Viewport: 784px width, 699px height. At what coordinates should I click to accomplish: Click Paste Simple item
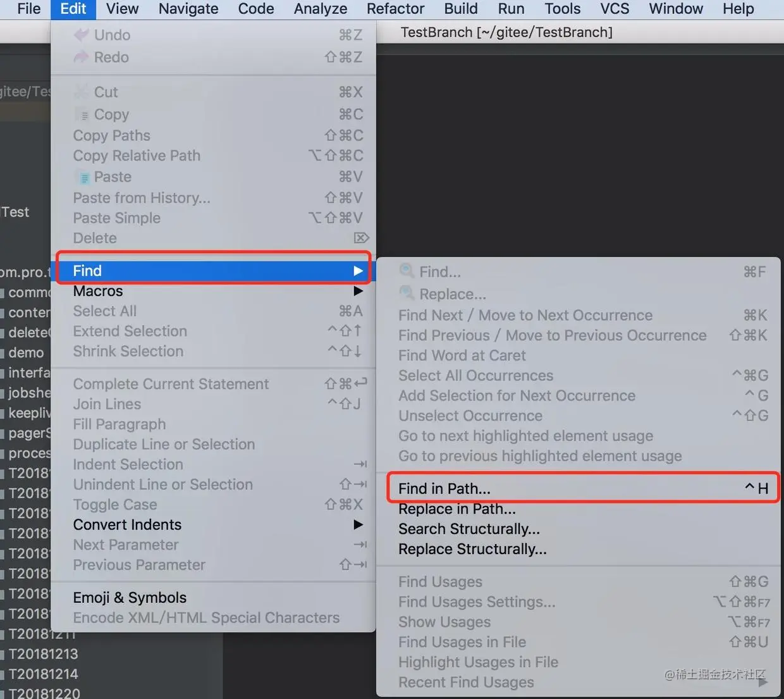coord(213,218)
